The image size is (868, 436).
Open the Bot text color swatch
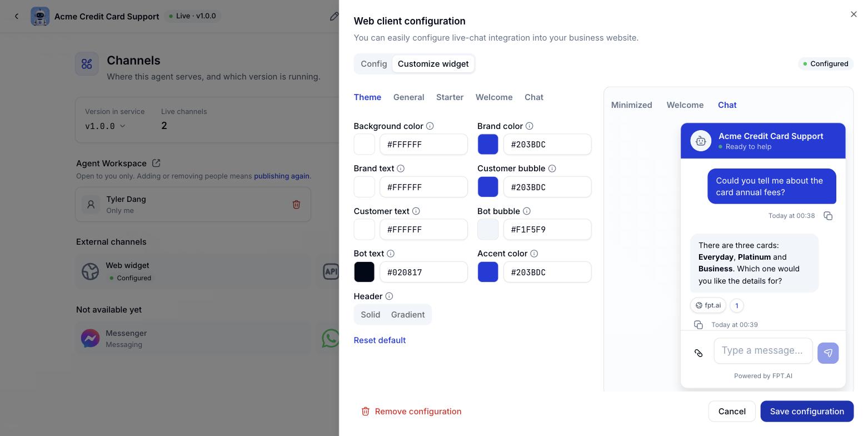(365, 272)
